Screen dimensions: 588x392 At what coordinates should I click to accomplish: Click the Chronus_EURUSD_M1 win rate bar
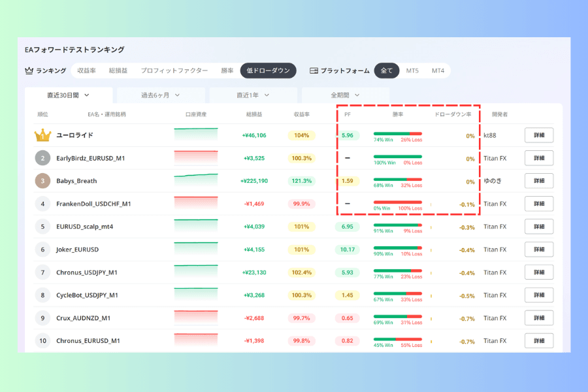tap(398, 339)
